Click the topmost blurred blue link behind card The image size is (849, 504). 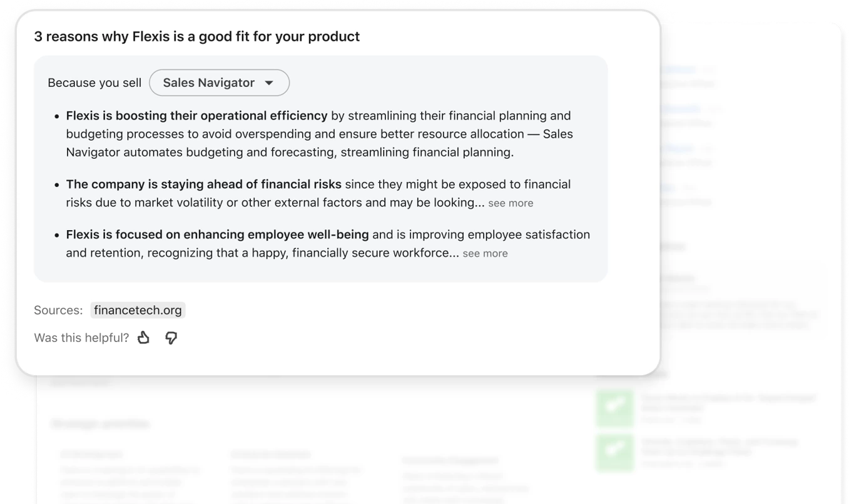pos(679,69)
